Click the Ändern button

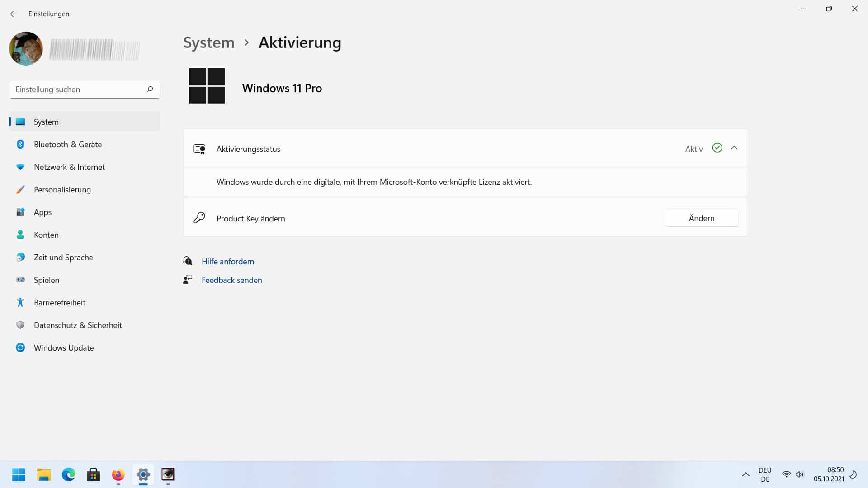(702, 218)
